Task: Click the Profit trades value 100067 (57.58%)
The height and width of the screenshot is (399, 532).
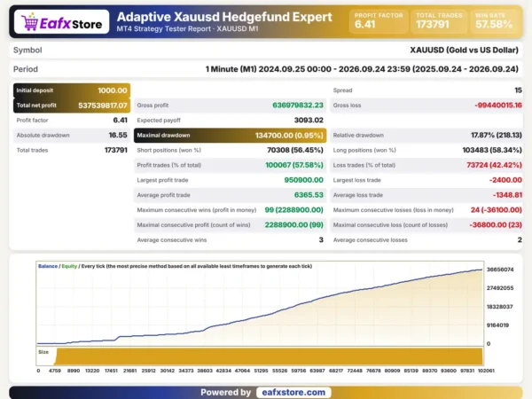Action: (x=294, y=165)
